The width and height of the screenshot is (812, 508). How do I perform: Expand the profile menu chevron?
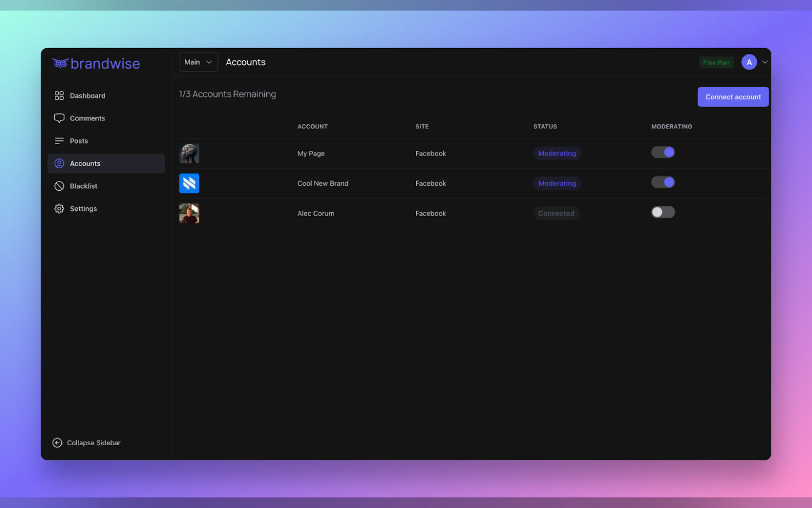[x=765, y=62]
